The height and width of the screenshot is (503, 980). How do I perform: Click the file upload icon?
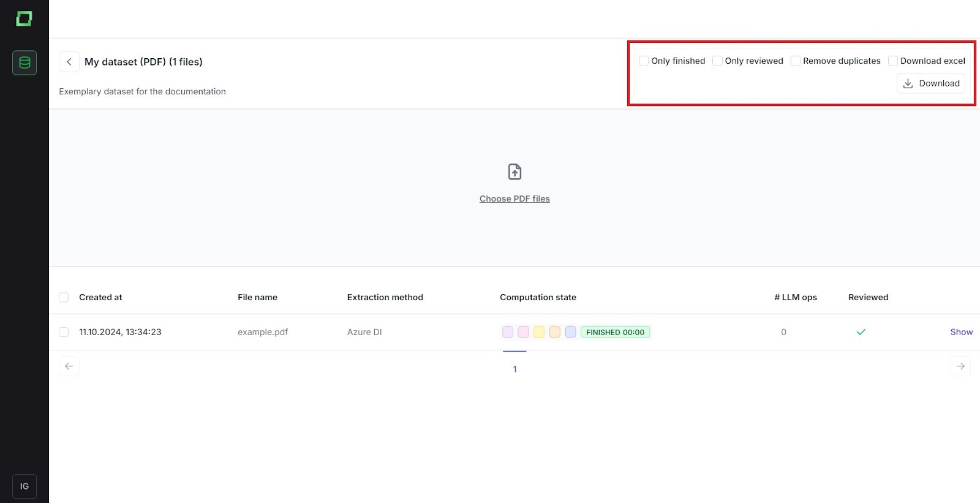pos(514,172)
